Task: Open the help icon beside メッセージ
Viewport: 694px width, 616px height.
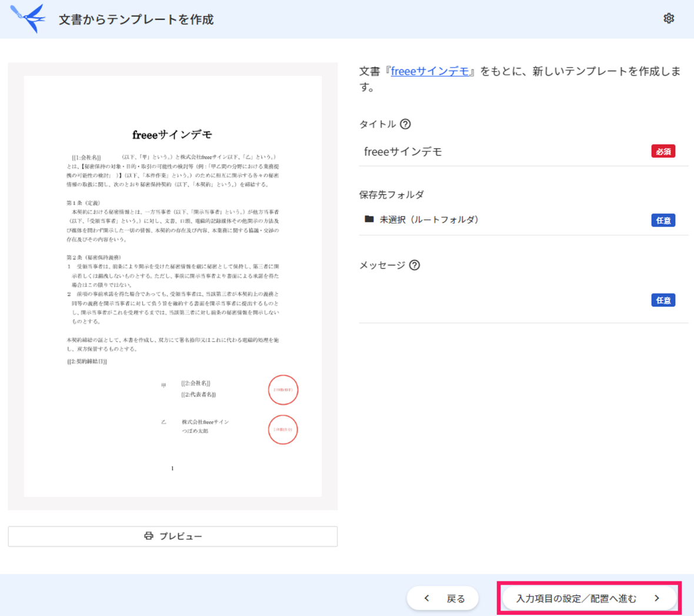Action: coord(414,265)
